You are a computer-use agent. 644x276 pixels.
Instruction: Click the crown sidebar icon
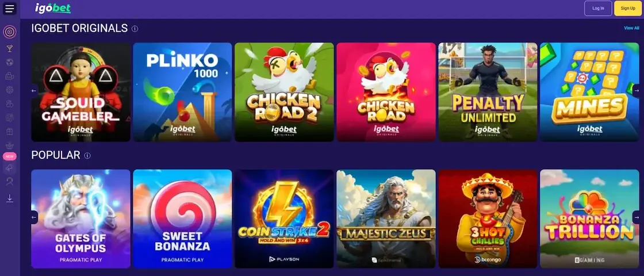9,145
